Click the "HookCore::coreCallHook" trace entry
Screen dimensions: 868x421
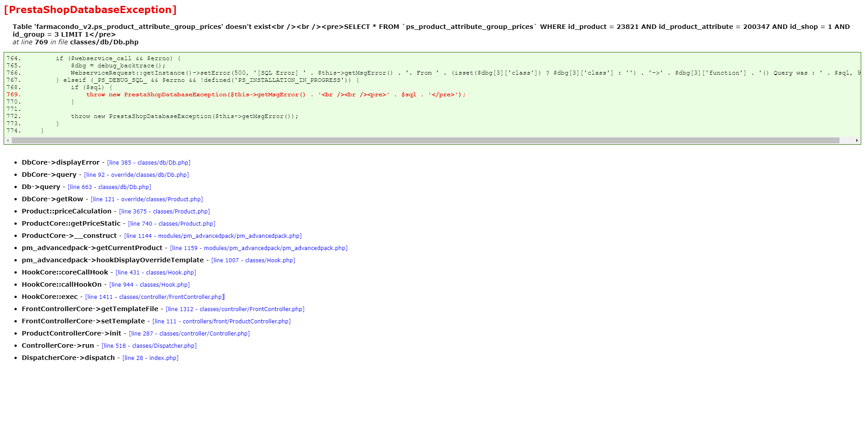click(65, 272)
